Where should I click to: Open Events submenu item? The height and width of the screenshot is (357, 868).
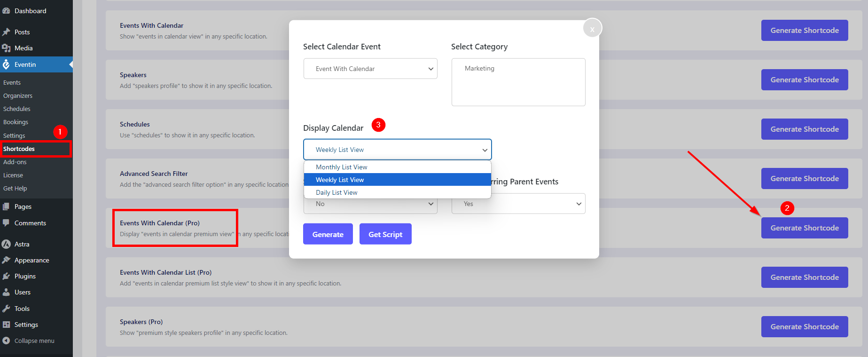pos(12,82)
